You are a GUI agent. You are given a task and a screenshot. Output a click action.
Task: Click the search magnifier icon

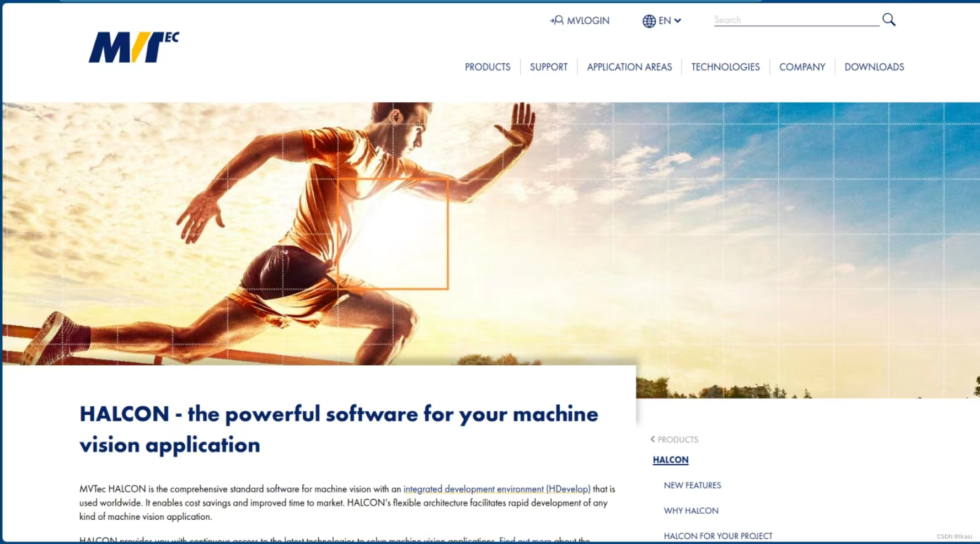point(888,20)
